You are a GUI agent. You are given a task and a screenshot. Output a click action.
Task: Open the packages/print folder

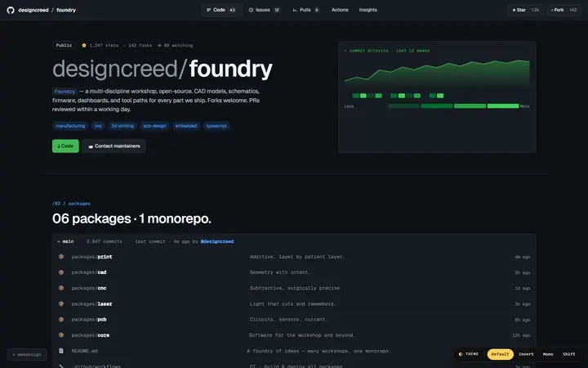[x=91, y=257]
